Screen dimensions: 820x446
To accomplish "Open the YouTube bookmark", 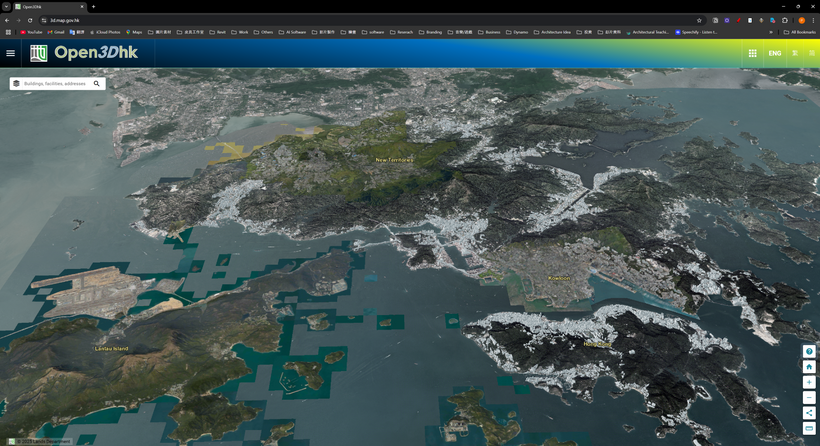I will 32,32.
